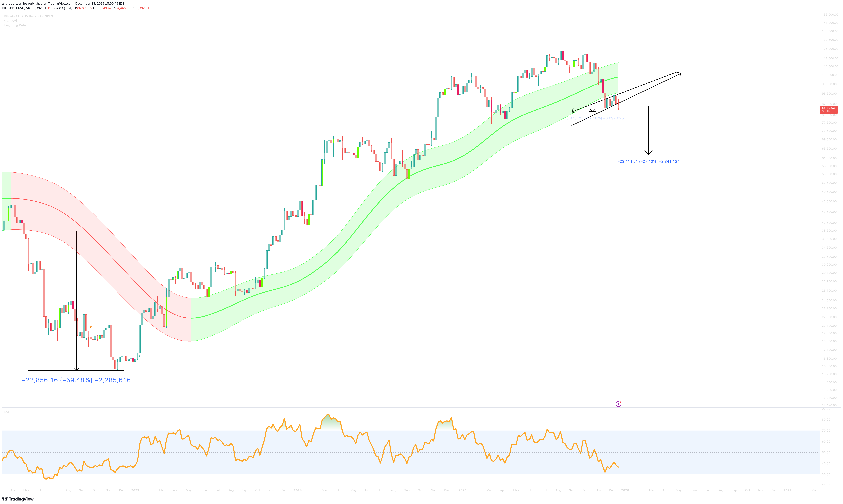
Task: Click the RSI pane label
Action: point(7,412)
